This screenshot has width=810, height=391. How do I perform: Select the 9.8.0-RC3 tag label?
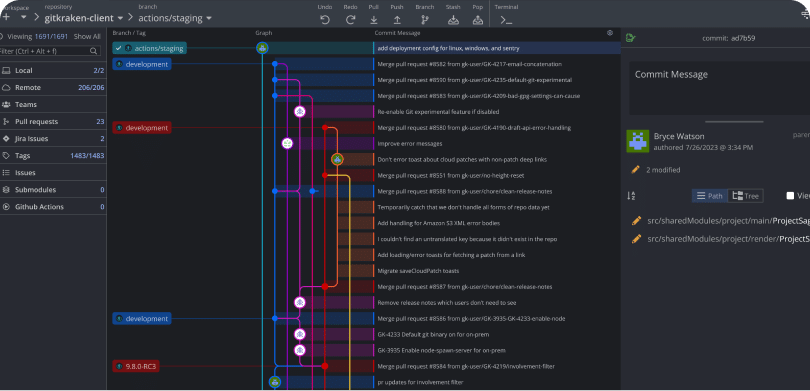[136, 367]
